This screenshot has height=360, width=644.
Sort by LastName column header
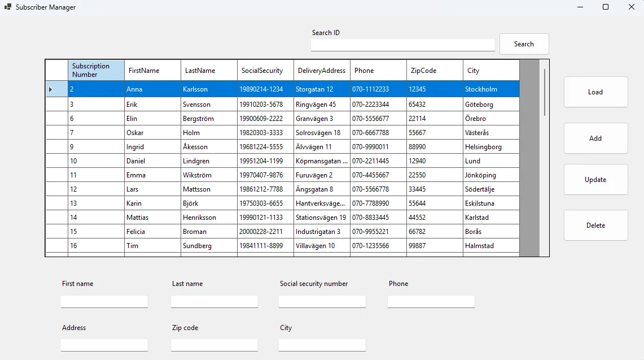209,70
